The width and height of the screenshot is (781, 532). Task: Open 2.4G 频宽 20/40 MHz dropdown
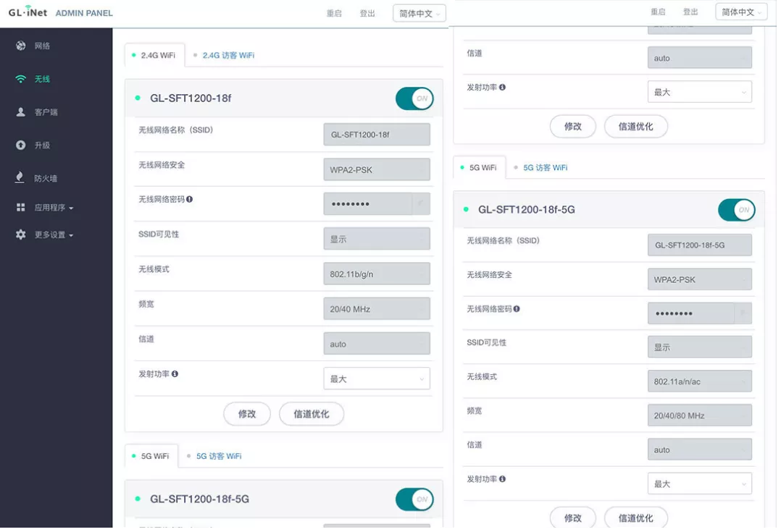pos(377,309)
